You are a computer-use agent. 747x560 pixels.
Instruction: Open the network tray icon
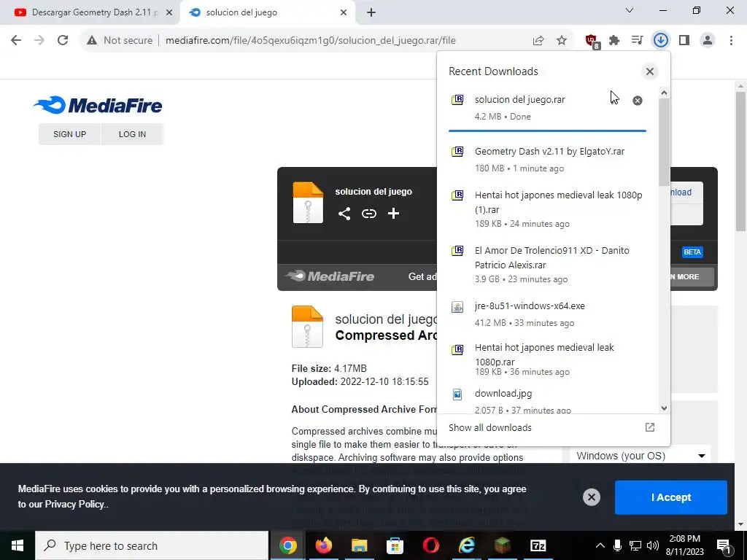[635, 545]
